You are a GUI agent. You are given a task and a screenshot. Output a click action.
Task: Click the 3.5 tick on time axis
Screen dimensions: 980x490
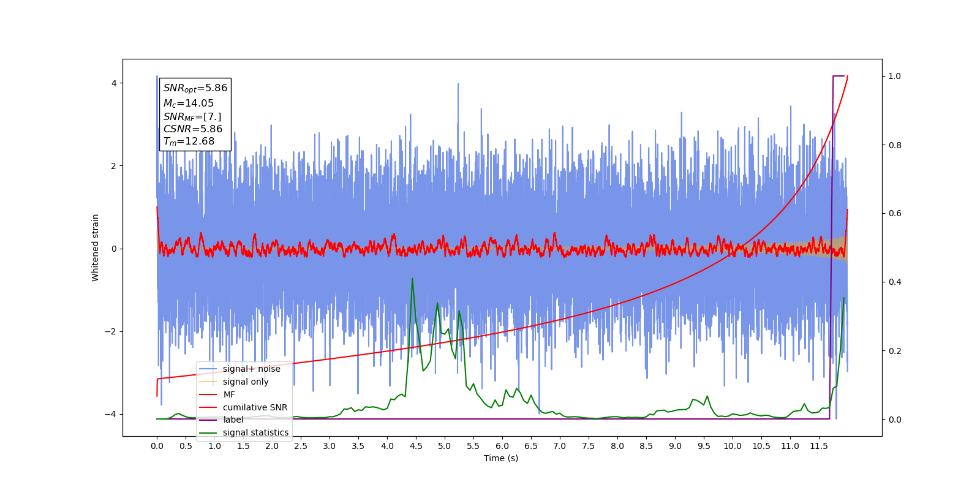[x=358, y=446]
